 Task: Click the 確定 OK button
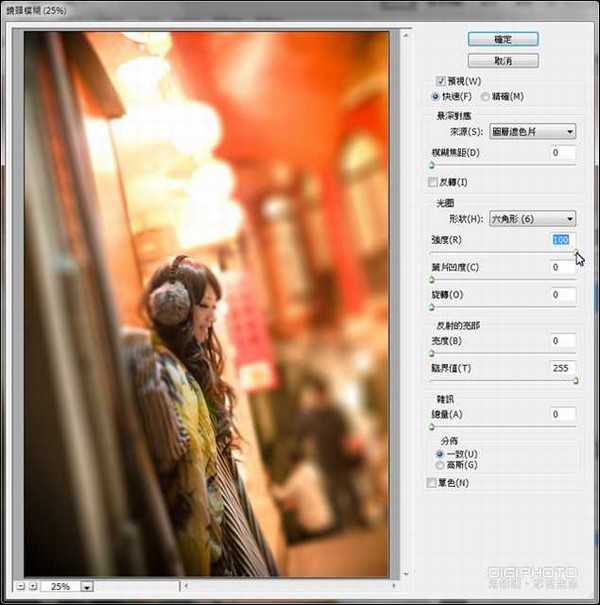(503, 39)
